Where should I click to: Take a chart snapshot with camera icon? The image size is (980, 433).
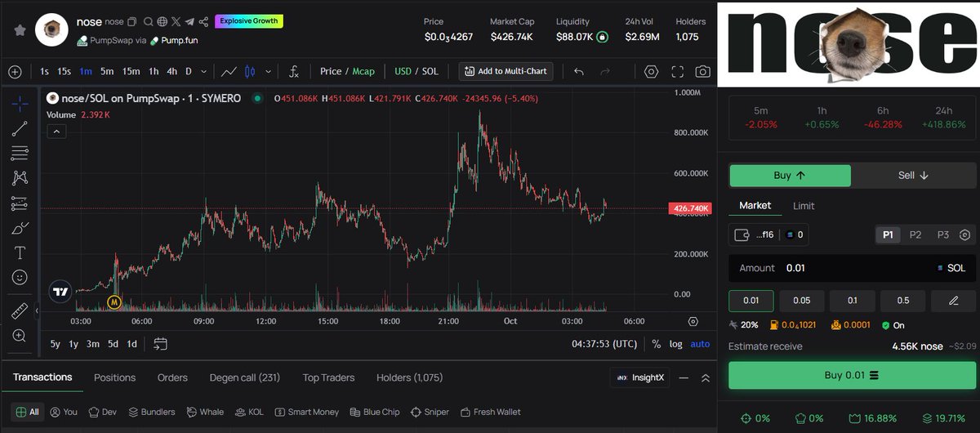[702, 72]
